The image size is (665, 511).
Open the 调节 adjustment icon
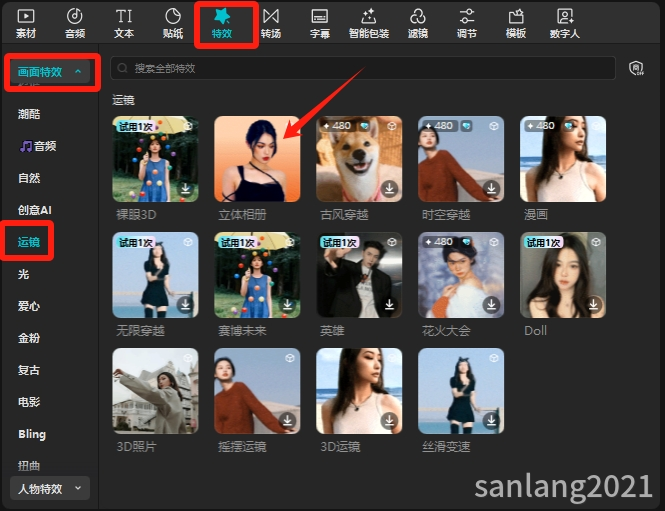click(x=467, y=17)
